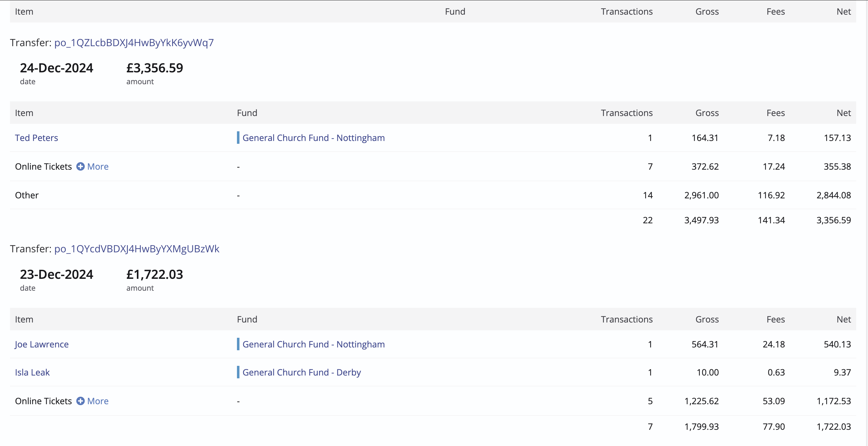This screenshot has width=868, height=446.
Task: Click gross value 372.62 for Online Tickets
Action: coord(705,167)
